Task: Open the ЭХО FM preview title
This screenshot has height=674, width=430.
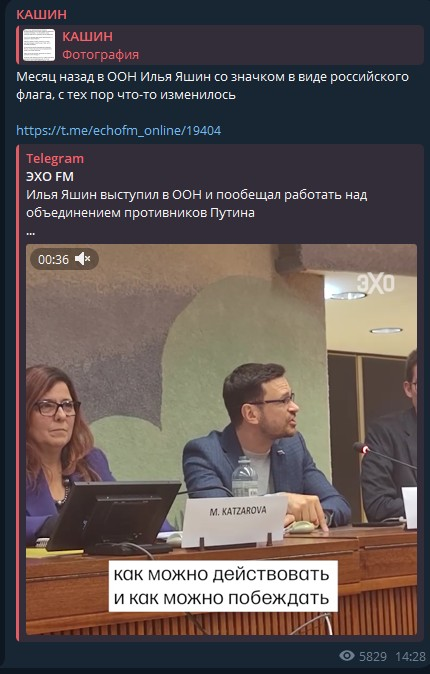Action: tap(50, 177)
